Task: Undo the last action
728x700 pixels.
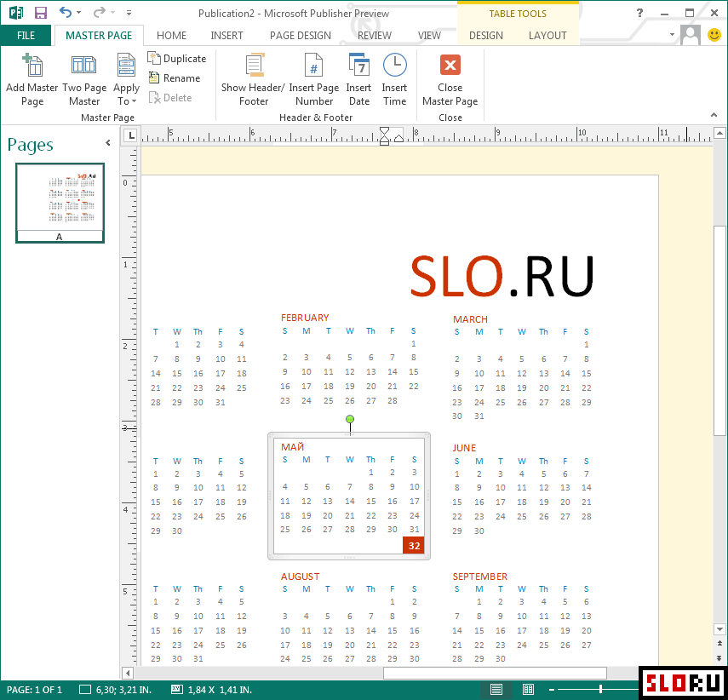Action: pyautogui.click(x=66, y=13)
